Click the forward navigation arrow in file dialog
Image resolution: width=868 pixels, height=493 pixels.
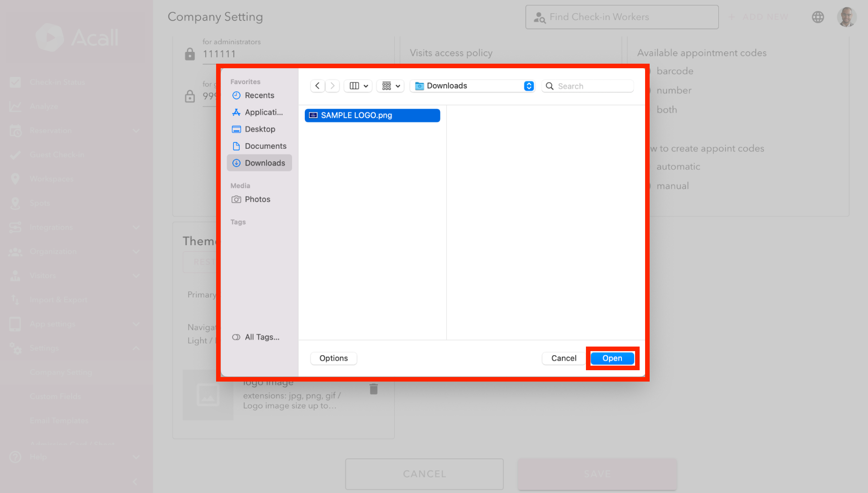pyautogui.click(x=333, y=86)
